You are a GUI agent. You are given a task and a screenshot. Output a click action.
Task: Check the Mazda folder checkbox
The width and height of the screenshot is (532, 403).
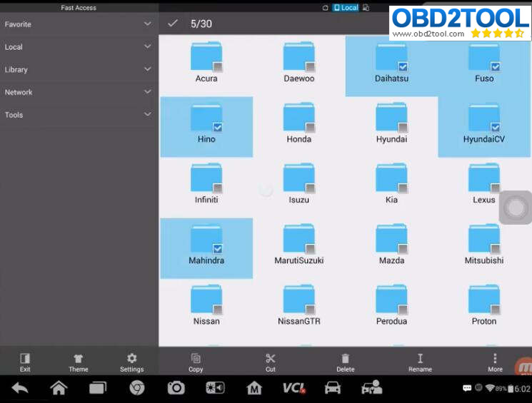coord(403,249)
